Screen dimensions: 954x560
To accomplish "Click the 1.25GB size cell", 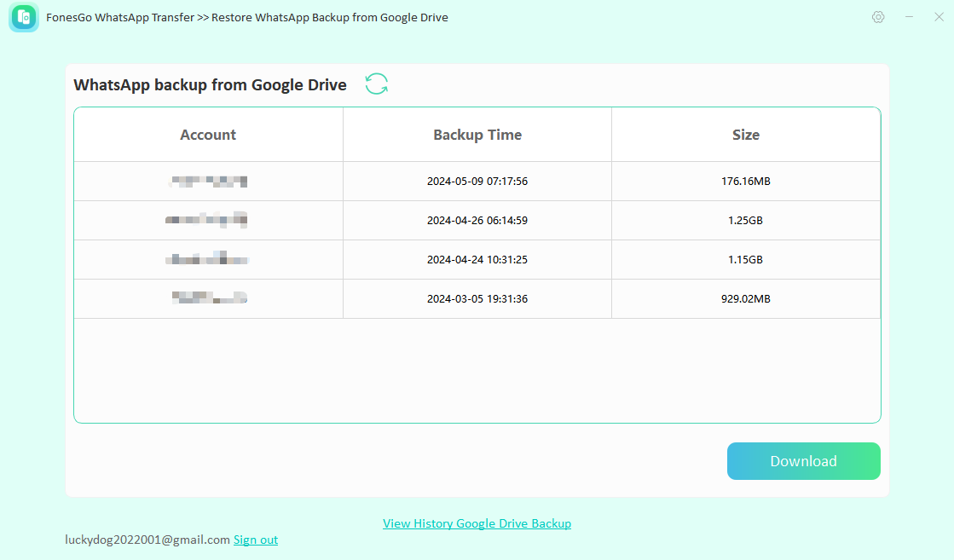I will coord(745,221).
